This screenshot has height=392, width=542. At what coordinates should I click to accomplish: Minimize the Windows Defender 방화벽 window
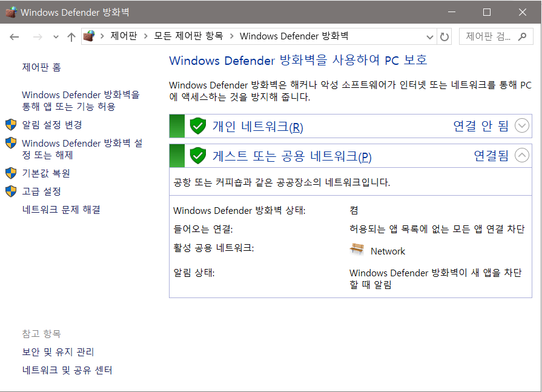451,12
